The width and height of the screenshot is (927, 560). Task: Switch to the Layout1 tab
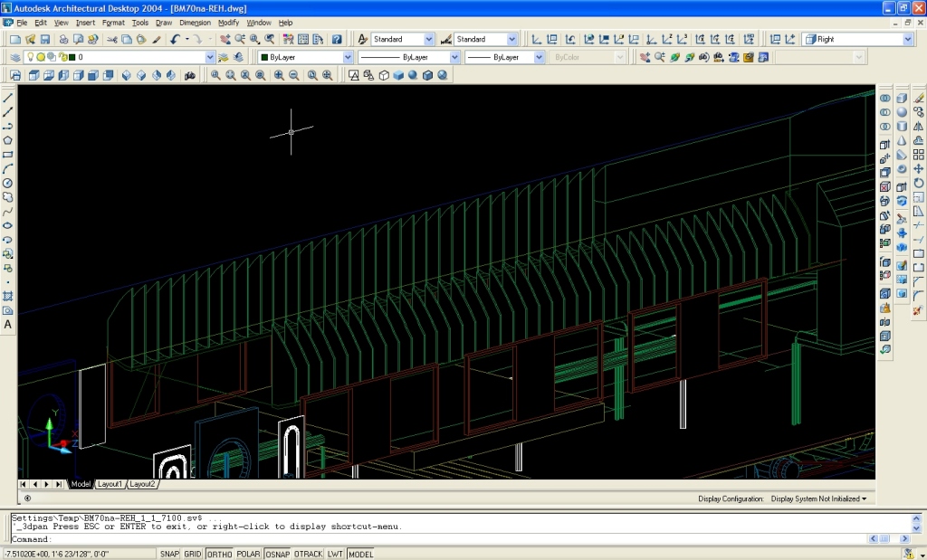coord(110,485)
